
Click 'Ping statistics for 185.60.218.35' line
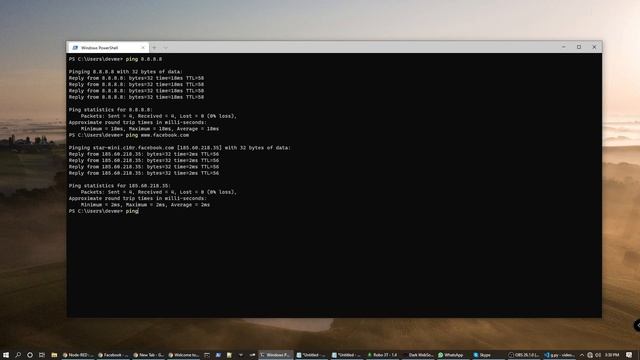pos(120,186)
